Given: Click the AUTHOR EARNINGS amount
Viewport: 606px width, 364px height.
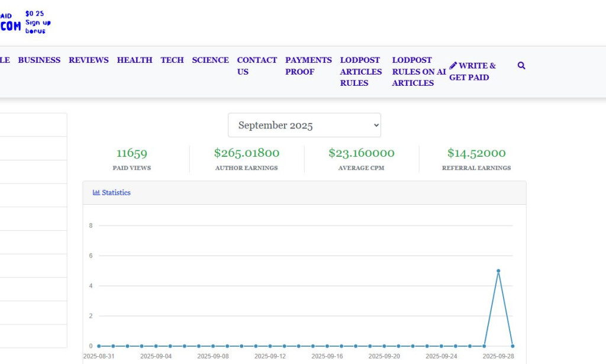Looking at the screenshot, I should (247, 153).
